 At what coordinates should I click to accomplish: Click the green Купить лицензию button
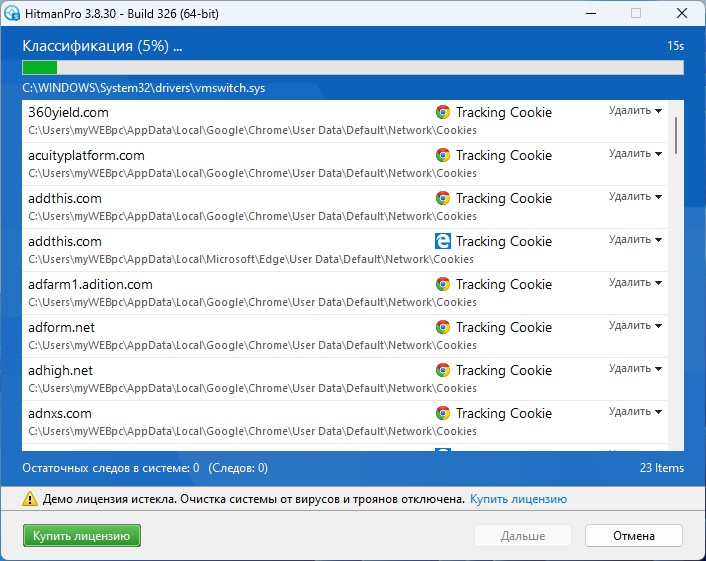81,536
